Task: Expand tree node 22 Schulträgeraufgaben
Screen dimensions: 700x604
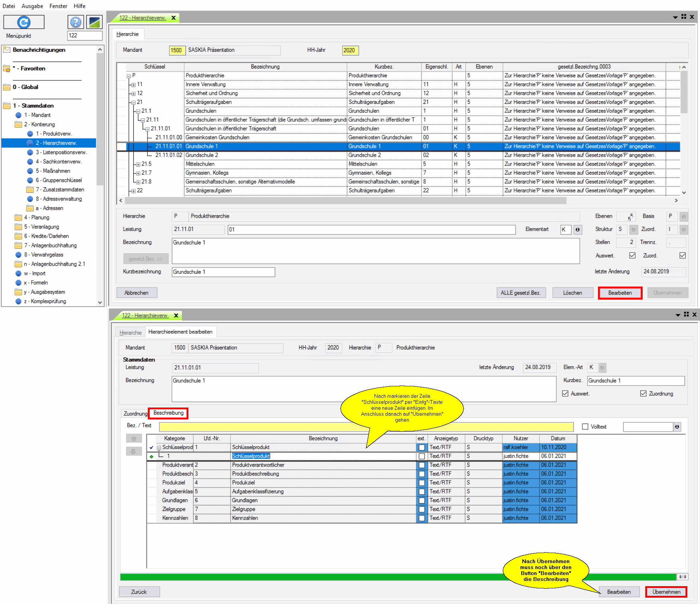Action: click(133, 191)
